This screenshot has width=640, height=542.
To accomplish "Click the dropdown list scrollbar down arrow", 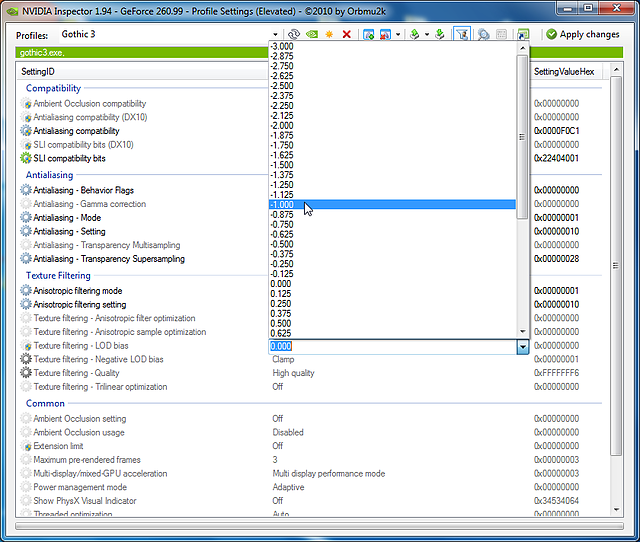I will [521, 332].
